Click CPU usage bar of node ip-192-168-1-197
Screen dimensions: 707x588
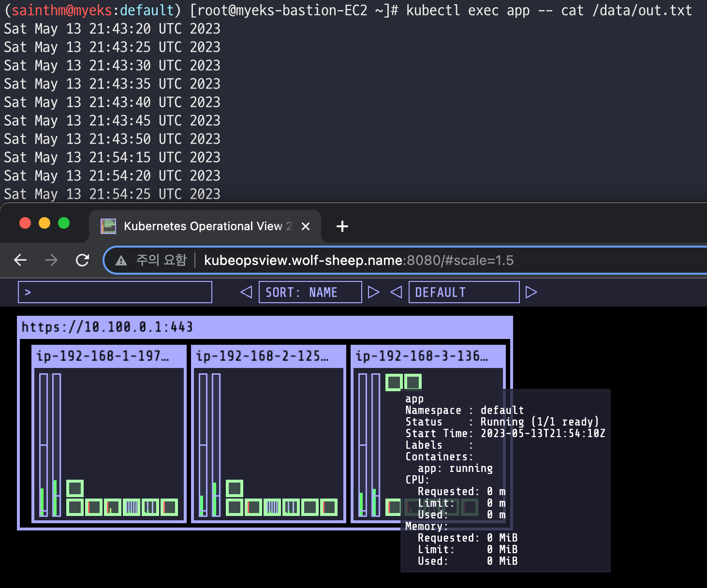(44, 445)
